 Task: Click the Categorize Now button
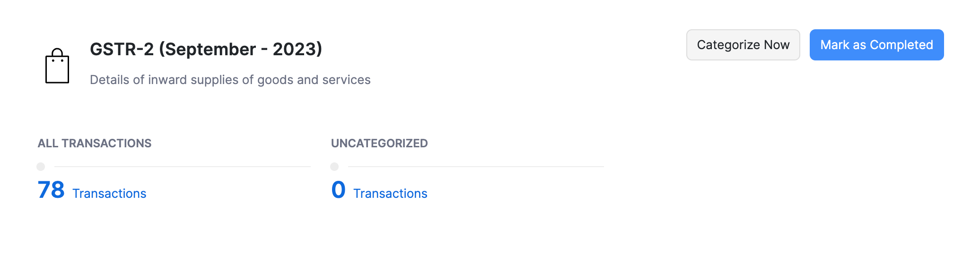point(743,45)
